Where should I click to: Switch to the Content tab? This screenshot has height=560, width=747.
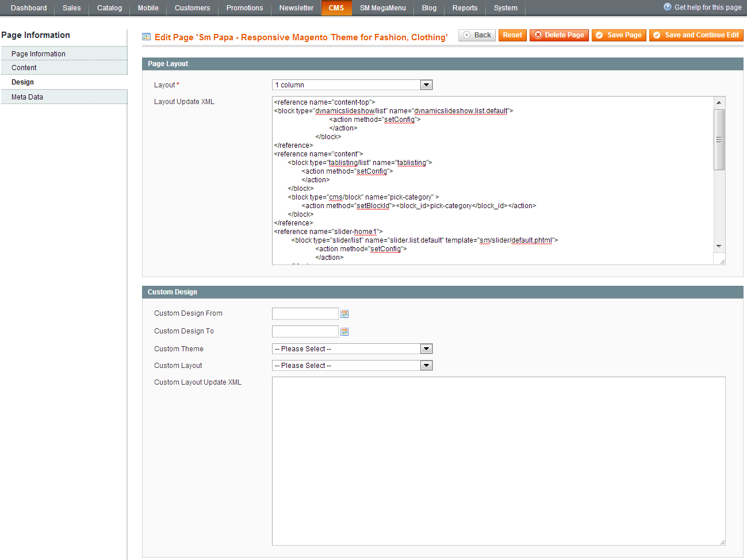[63, 68]
